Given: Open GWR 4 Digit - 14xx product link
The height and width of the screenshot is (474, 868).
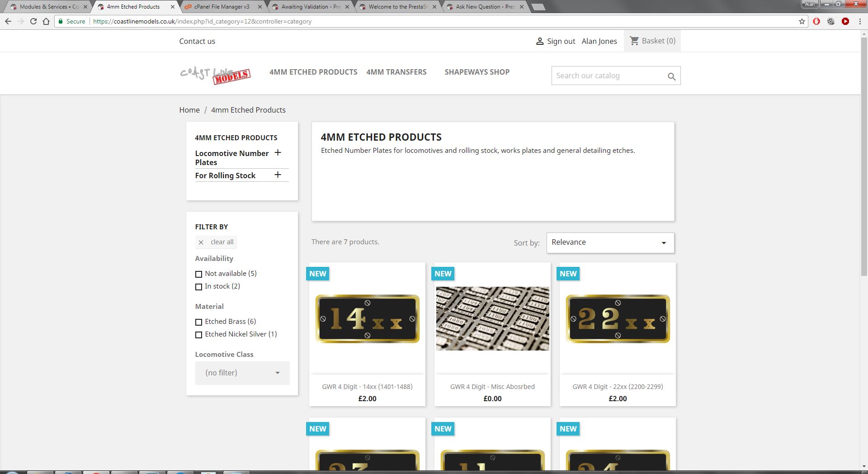Looking at the screenshot, I should point(367,387).
